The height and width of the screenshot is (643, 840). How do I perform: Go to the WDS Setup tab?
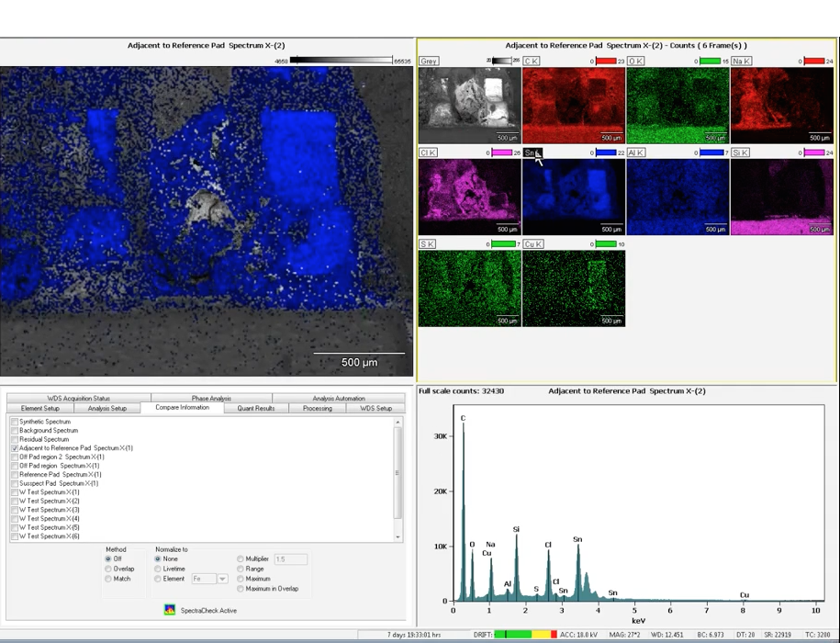click(375, 408)
